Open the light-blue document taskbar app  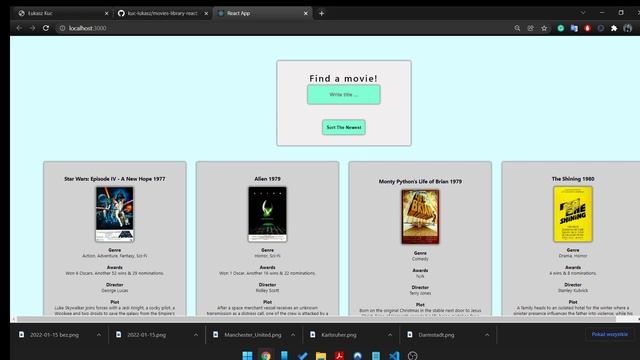[376, 356]
